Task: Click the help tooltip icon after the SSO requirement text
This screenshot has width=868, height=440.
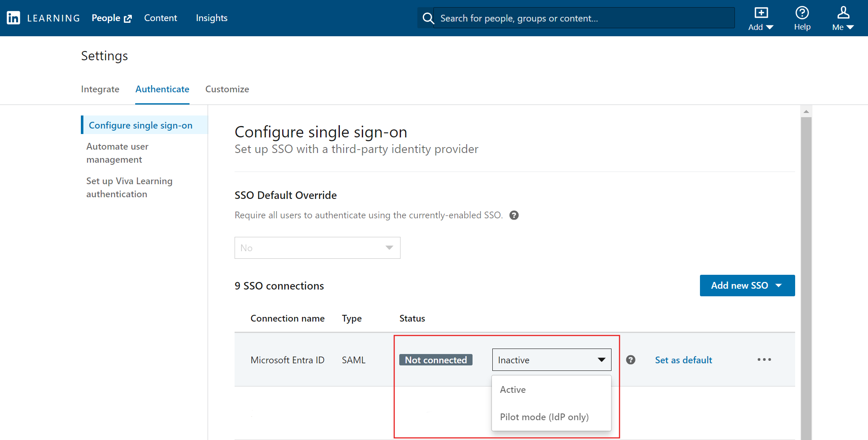Action: pyautogui.click(x=514, y=215)
